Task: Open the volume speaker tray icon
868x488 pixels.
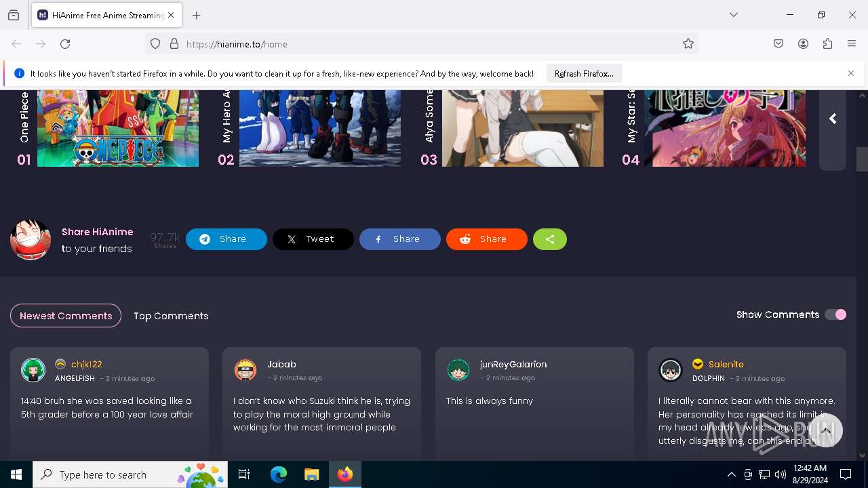Action: 781,474
